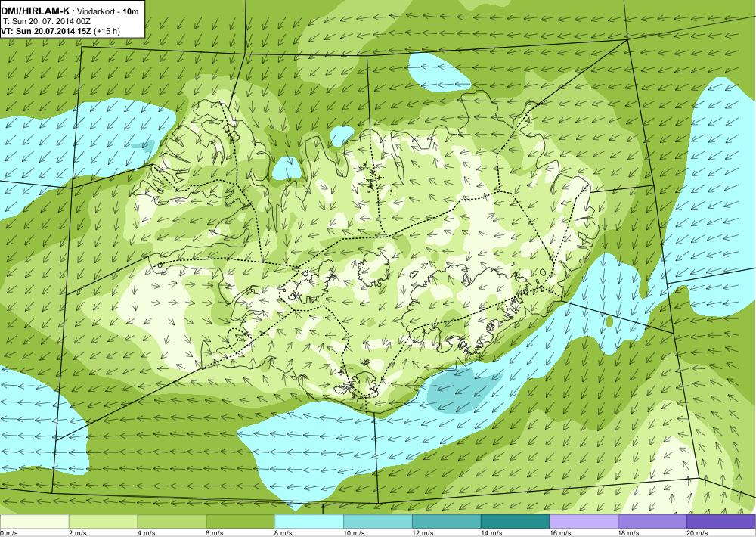Image resolution: width=756 pixels, height=537 pixels.
Task: Click the light purple swatch between 16 and 18 m/s
Action: (x=584, y=522)
